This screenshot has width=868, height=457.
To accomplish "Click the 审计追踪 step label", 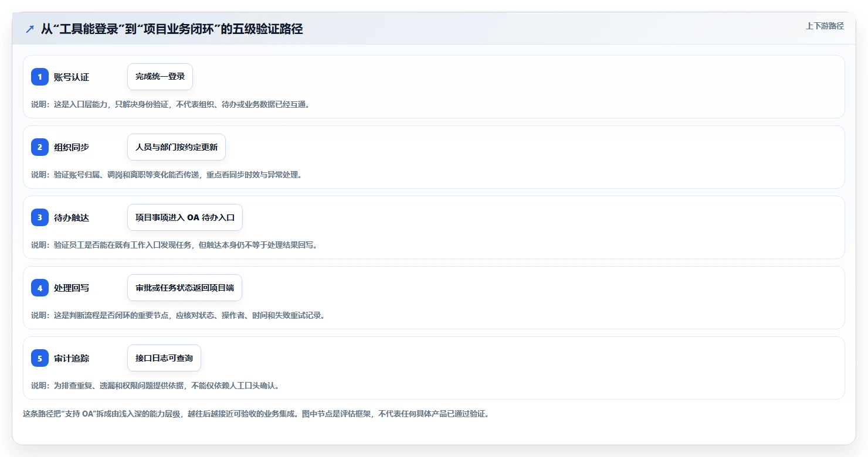I will [x=72, y=358].
